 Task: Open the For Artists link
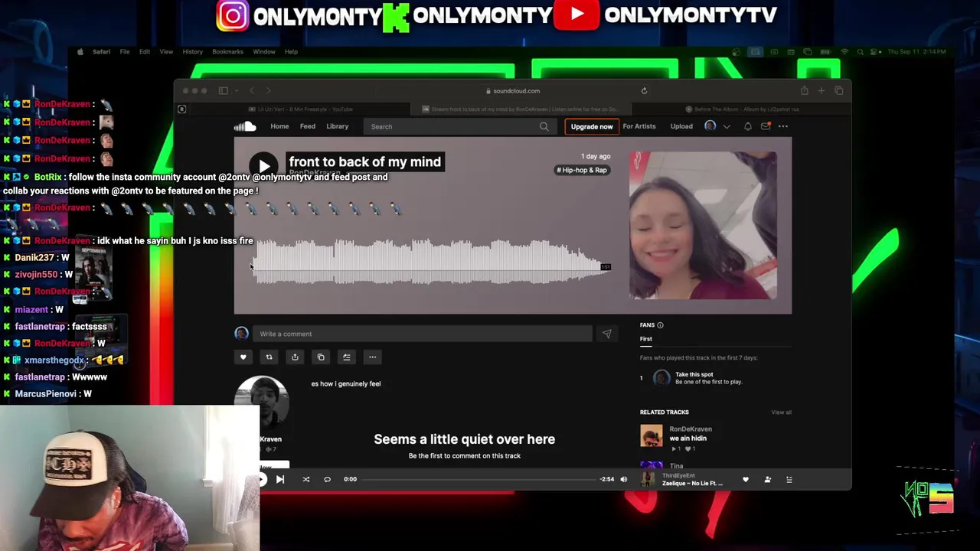pos(639,126)
